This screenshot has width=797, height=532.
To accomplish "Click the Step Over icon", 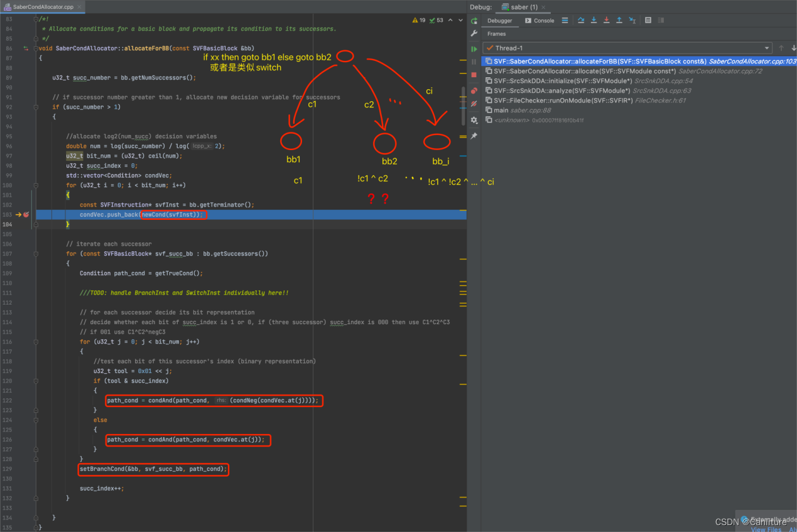I will [x=581, y=21].
